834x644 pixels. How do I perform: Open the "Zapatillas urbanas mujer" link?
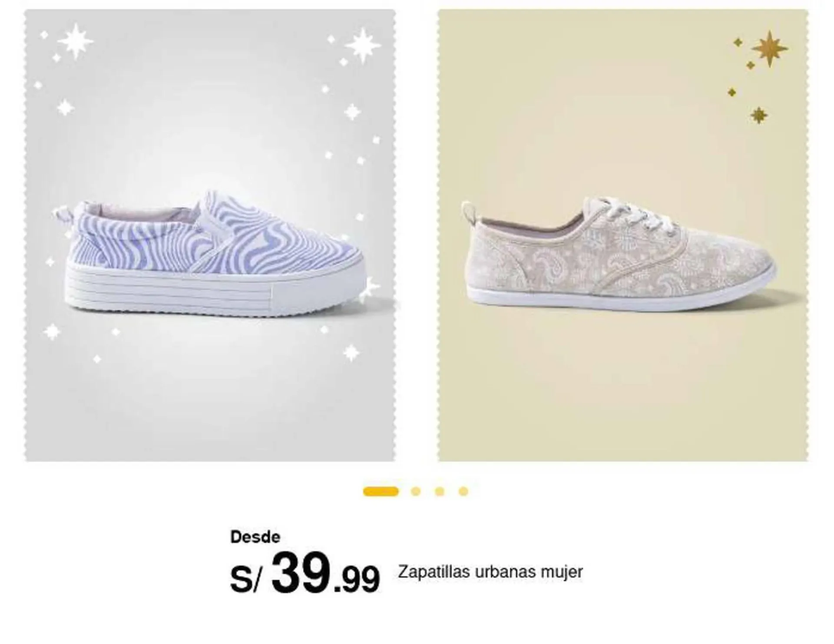tap(490, 572)
